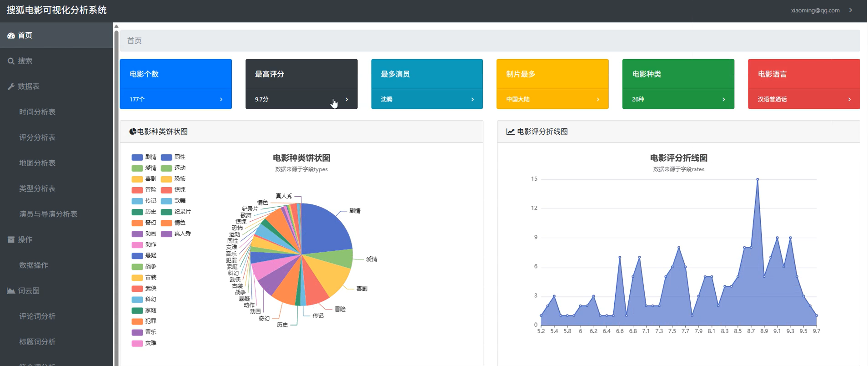Click the chevron arrow on the 最多演员 card
This screenshot has height=366, width=868.
click(472, 99)
